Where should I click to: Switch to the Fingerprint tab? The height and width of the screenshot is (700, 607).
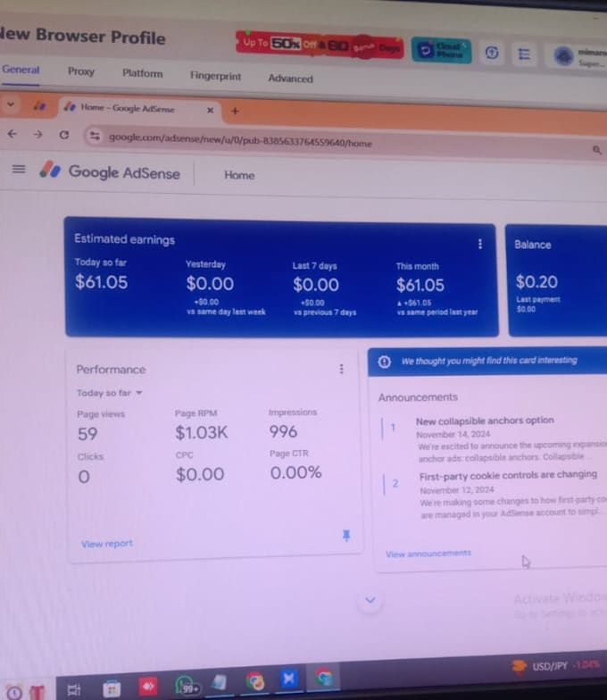[x=215, y=76]
